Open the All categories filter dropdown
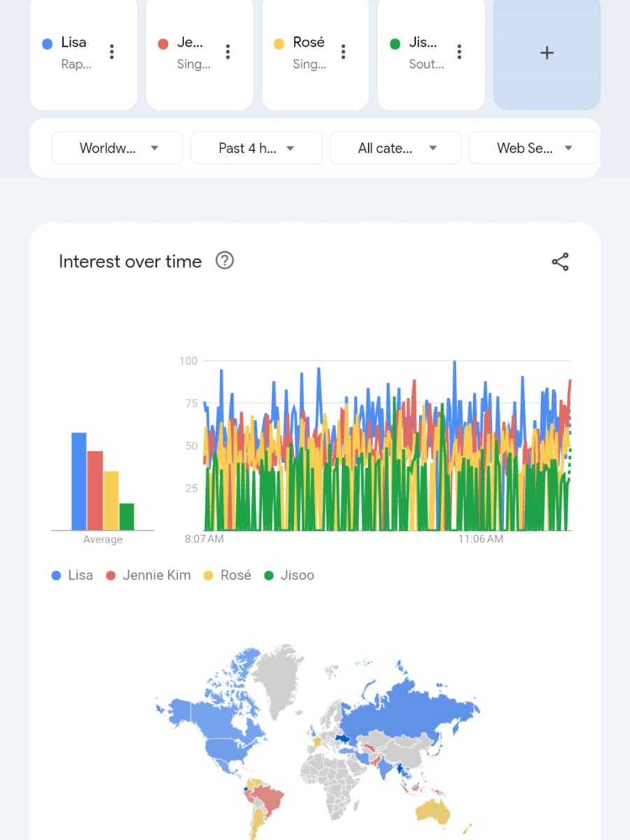Screen dimensions: 630x840 click(395, 148)
